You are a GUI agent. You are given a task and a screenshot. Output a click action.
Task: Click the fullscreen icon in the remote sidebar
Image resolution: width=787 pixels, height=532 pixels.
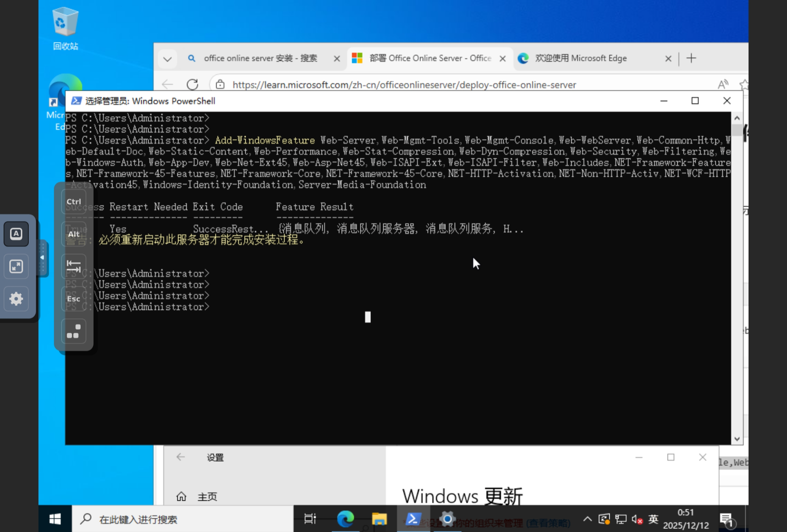pyautogui.click(x=16, y=266)
